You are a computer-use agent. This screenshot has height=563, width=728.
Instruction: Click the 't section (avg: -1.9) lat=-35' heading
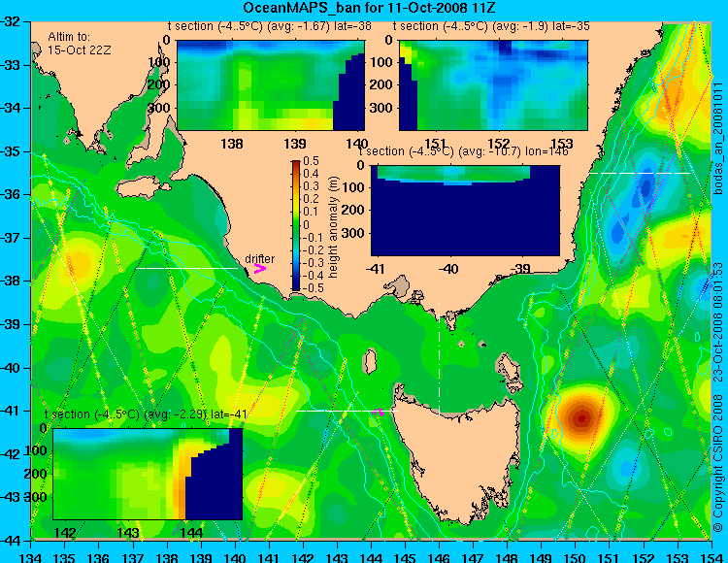pos(491,26)
